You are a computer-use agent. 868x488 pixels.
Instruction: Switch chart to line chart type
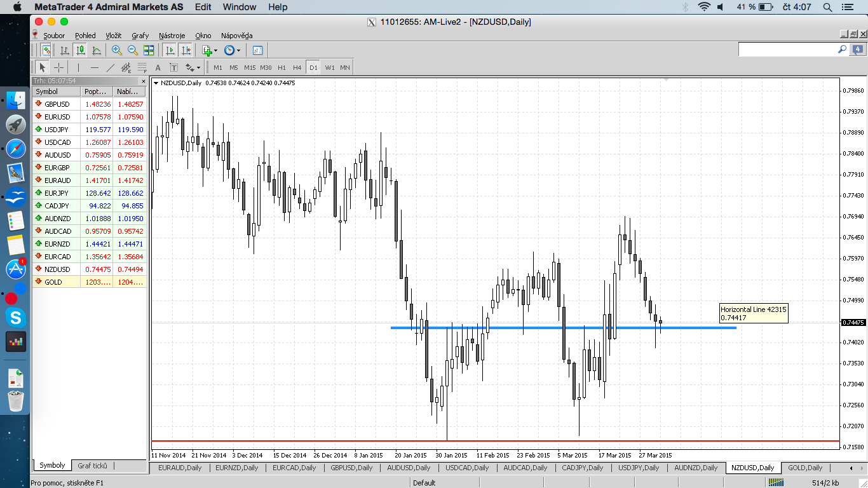point(97,50)
